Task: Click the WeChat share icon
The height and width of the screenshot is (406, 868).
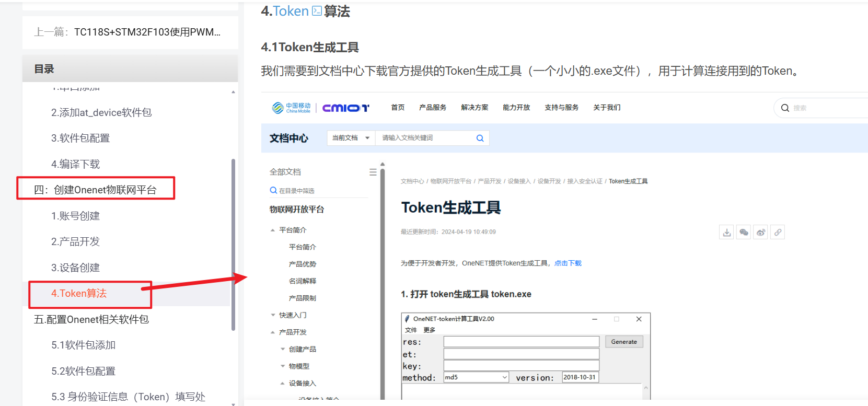Action: click(744, 233)
